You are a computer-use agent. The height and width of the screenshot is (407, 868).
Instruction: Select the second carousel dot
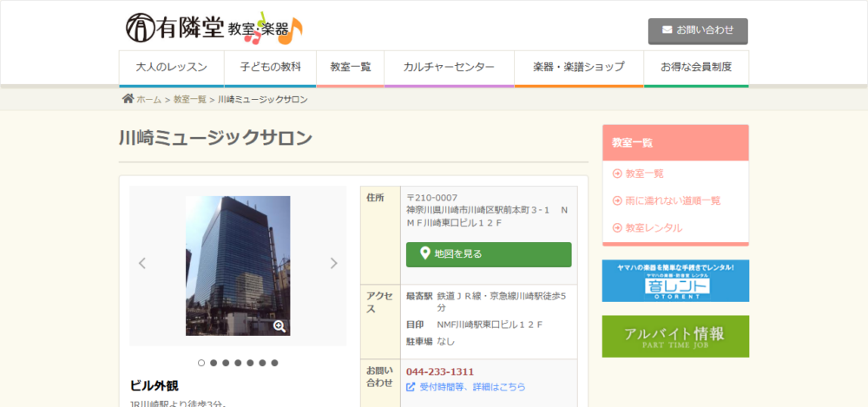tap(214, 363)
